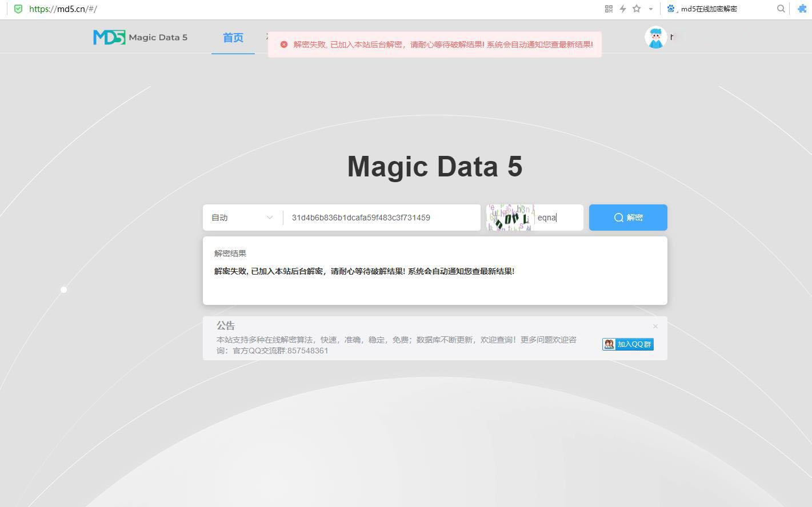Click the QQ group number 857548361
Screen dimensions: 812x507
pos(307,351)
